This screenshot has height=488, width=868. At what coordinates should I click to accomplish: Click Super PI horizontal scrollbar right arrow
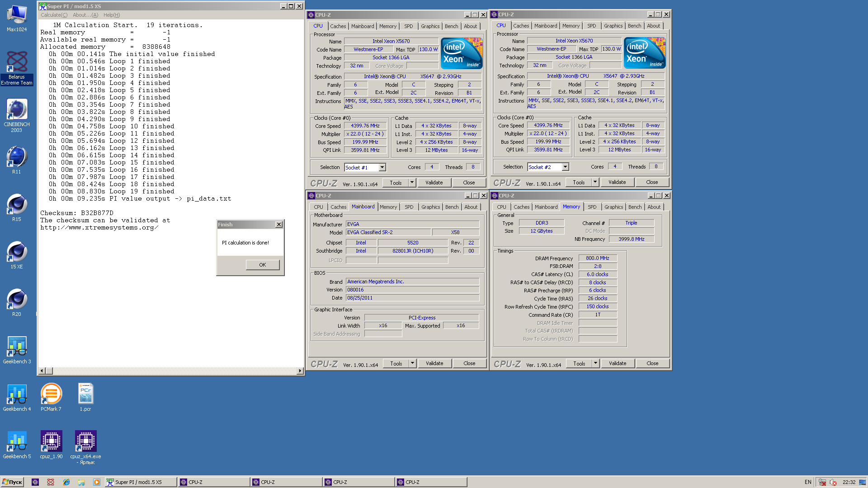300,371
